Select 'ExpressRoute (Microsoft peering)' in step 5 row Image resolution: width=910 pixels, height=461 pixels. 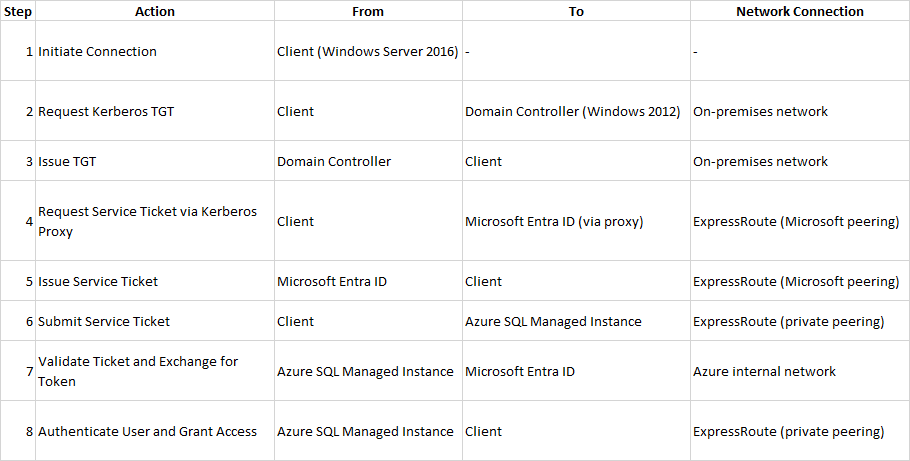(800, 281)
